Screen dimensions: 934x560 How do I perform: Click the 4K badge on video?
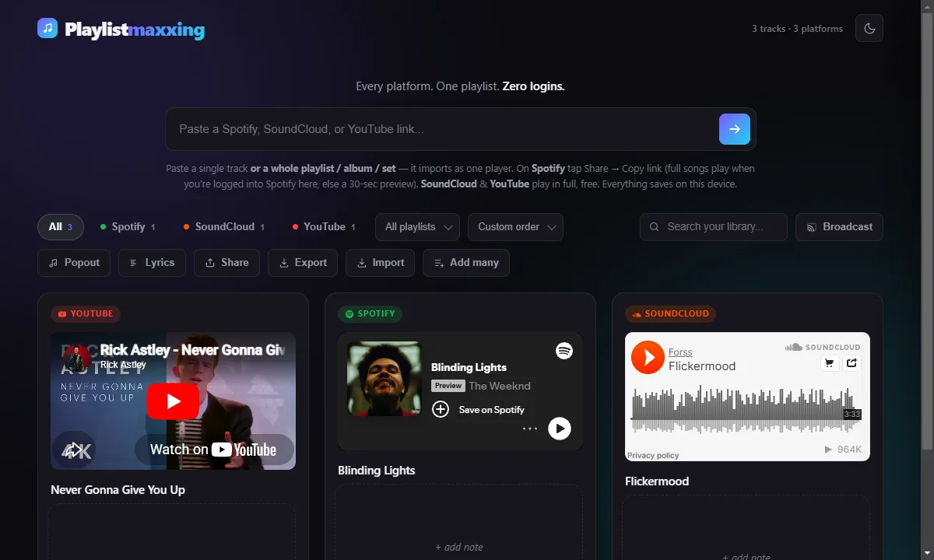[x=75, y=450]
